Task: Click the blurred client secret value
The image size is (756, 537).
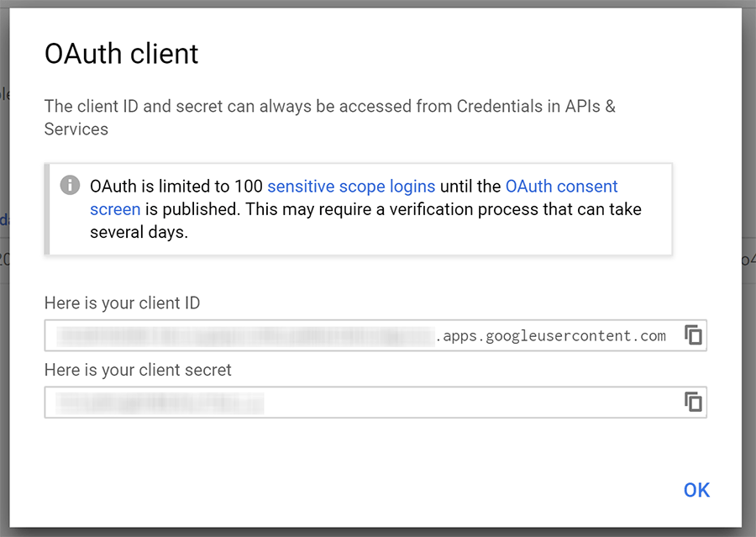Action: coord(160,403)
